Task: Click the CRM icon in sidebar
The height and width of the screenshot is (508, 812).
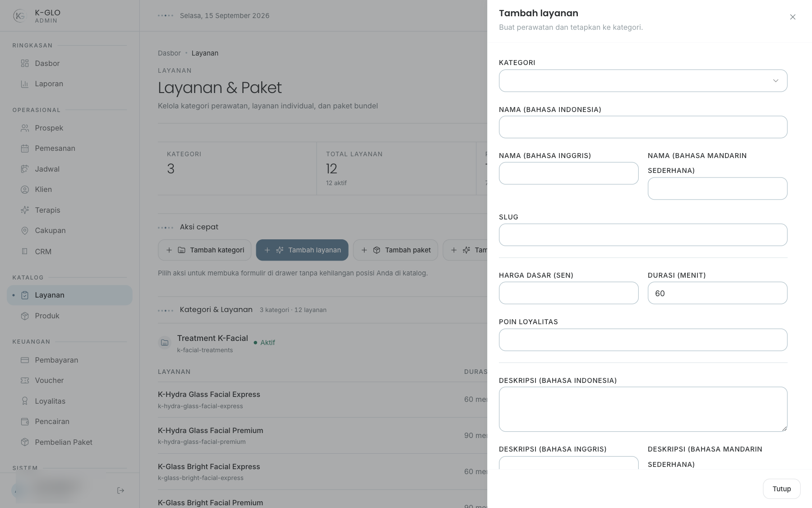Action: pyautogui.click(x=25, y=252)
